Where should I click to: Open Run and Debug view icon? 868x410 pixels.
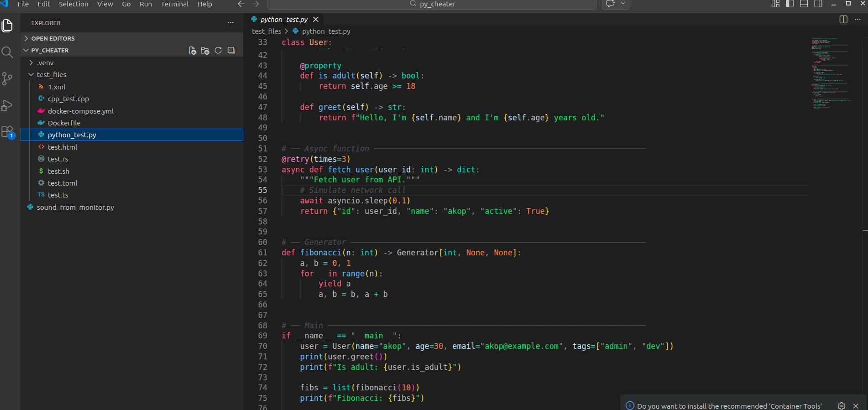(x=7, y=105)
